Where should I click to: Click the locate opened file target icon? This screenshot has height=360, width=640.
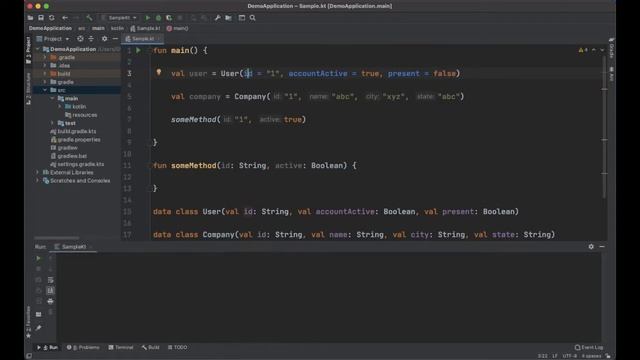click(80, 39)
